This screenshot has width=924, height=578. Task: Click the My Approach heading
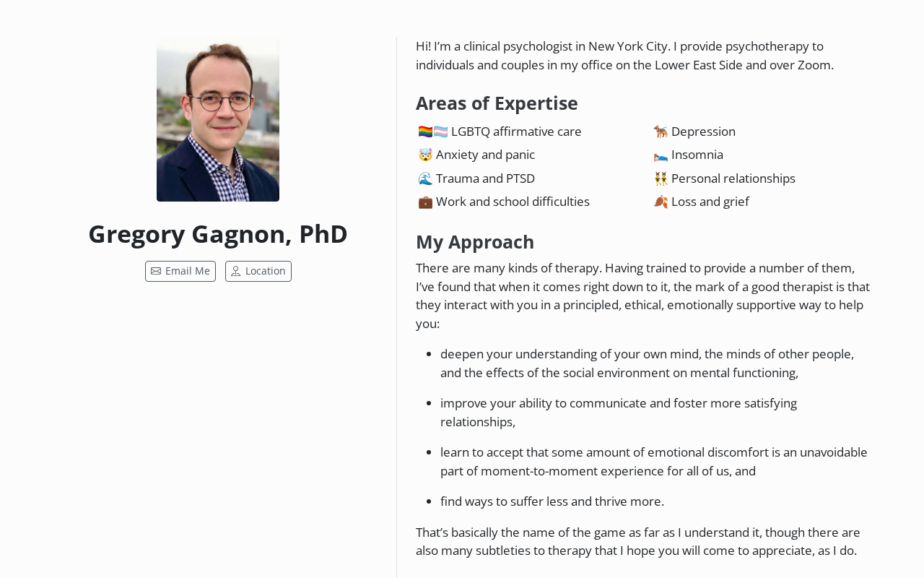[475, 242]
